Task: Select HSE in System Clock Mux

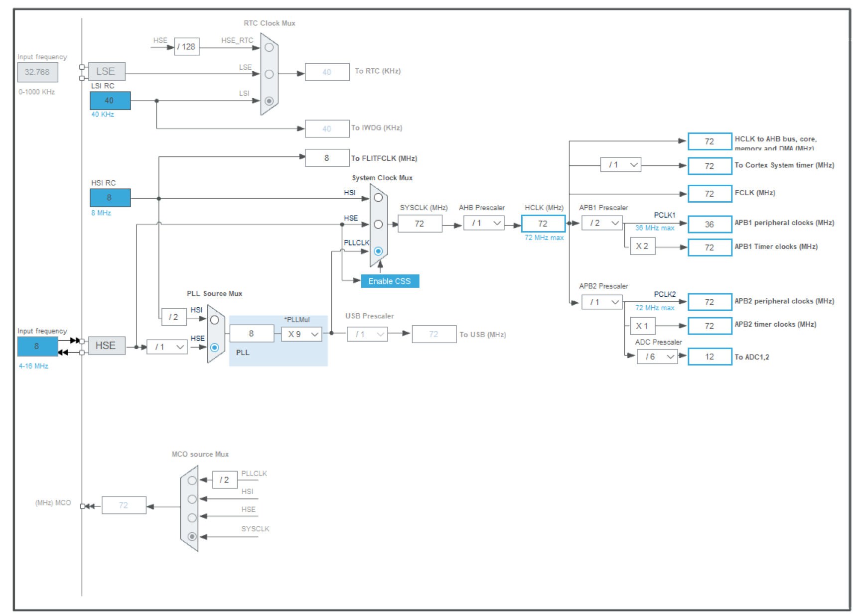Action: pos(378,225)
